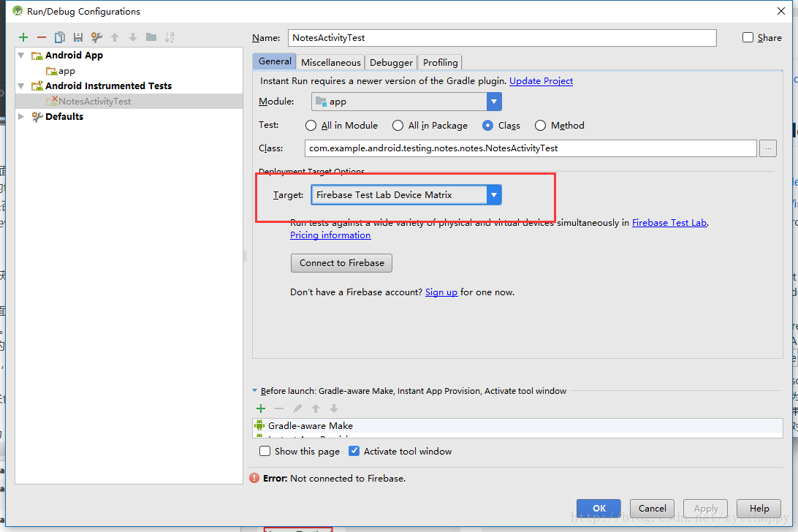Click the Class name input field
This screenshot has height=532, width=798.
pos(531,148)
